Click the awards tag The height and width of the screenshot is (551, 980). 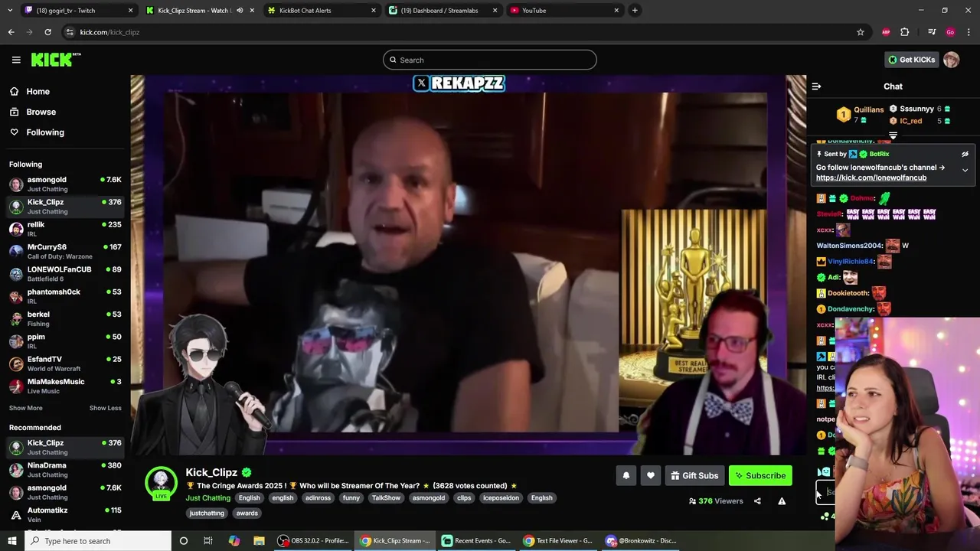pyautogui.click(x=247, y=514)
